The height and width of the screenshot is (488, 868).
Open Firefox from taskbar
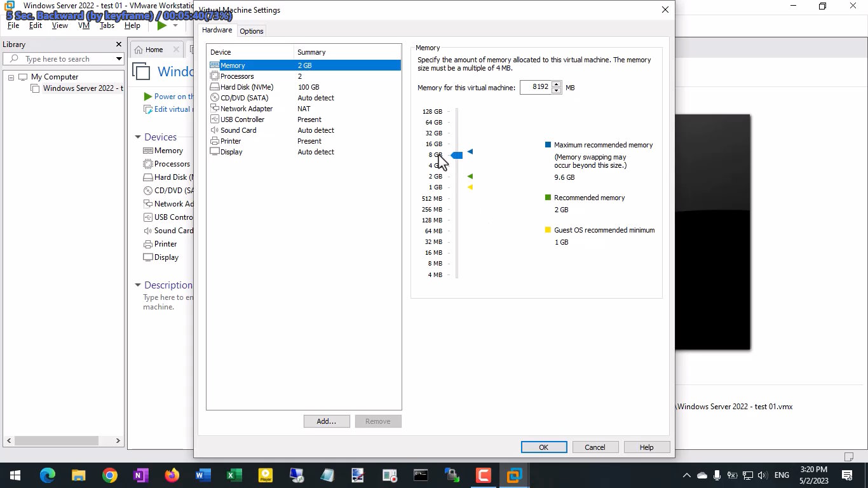tap(172, 475)
